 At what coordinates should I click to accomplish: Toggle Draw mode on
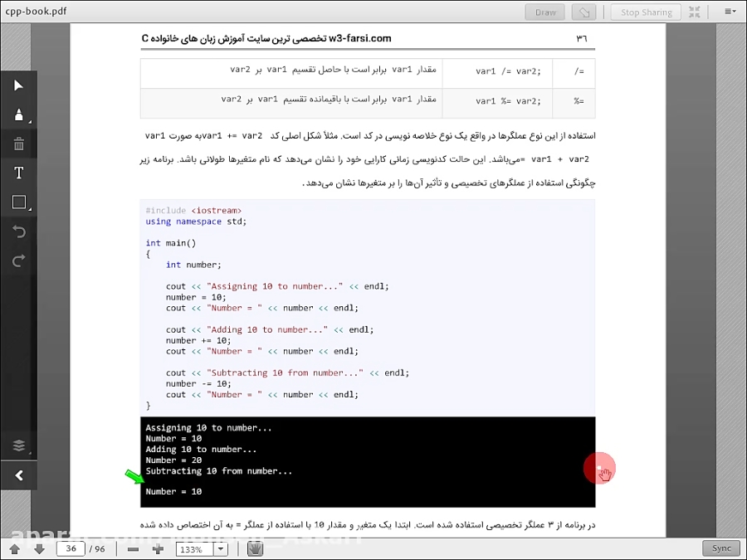544,12
